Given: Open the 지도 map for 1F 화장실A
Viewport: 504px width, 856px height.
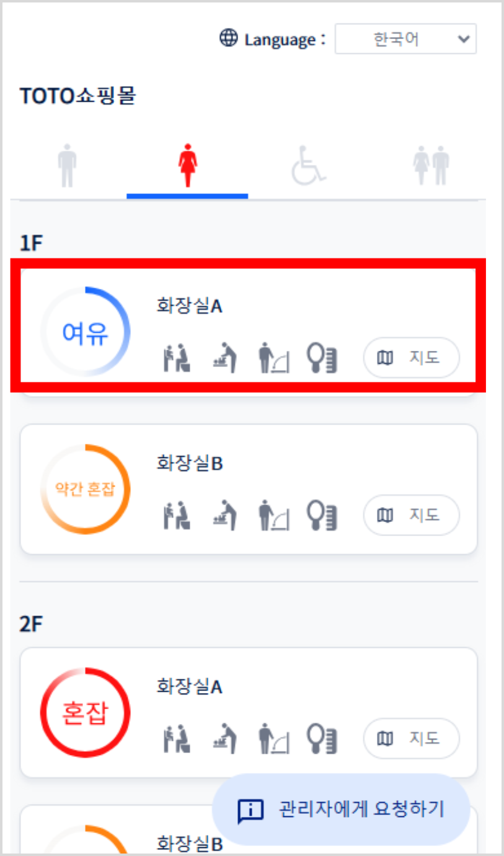Looking at the screenshot, I should click(411, 358).
